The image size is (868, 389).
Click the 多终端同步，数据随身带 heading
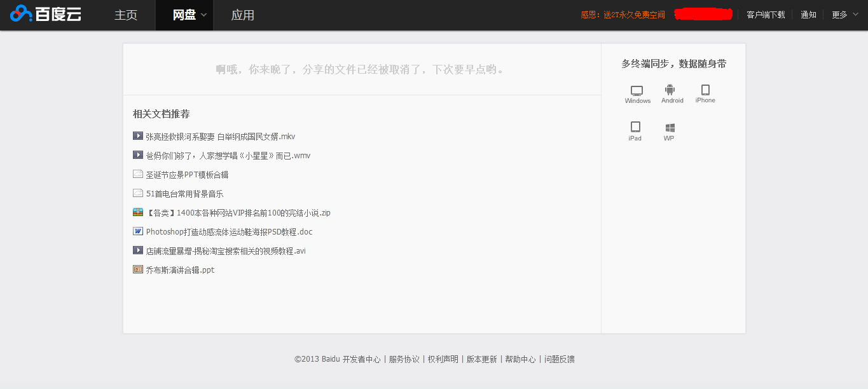pyautogui.click(x=673, y=64)
